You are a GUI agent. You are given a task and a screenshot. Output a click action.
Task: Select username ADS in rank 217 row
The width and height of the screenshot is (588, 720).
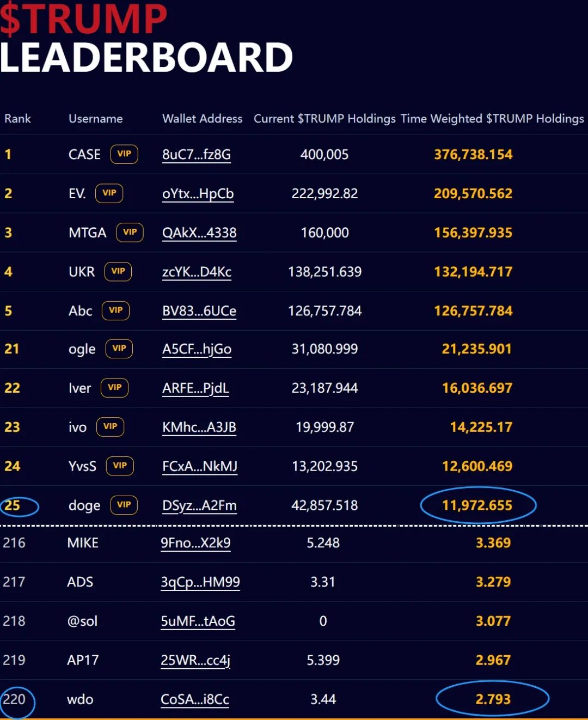coord(80,582)
